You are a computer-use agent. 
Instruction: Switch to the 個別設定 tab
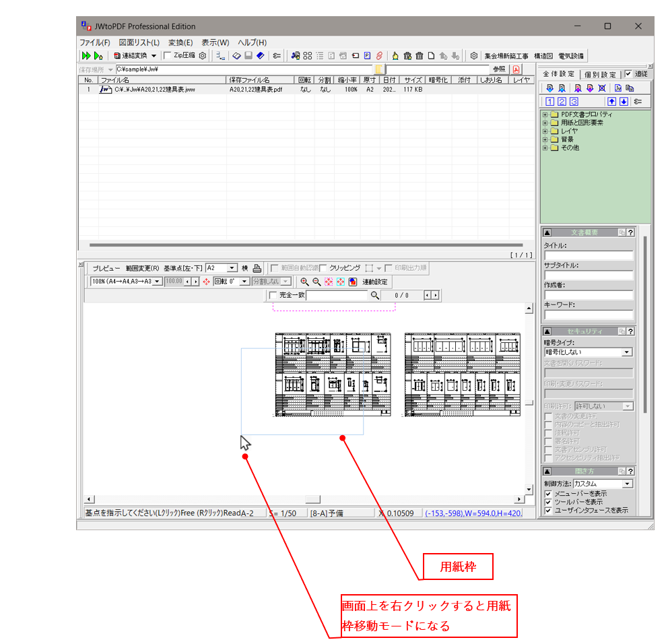pos(599,74)
